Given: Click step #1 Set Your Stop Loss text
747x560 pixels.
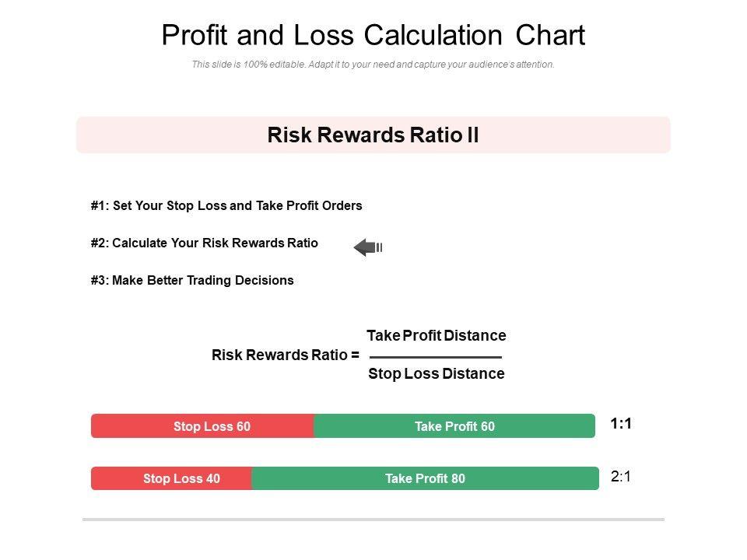Looking at the screenshot, I should 226,206.
